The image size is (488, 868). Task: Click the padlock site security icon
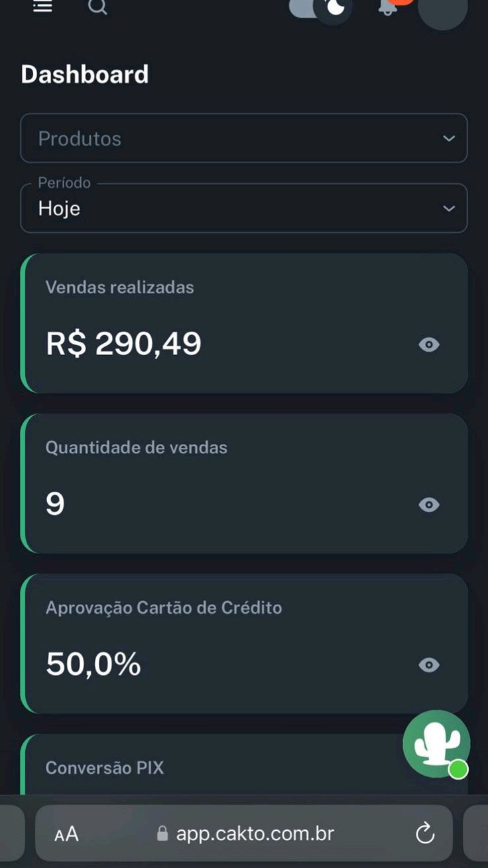coord(162,834)
